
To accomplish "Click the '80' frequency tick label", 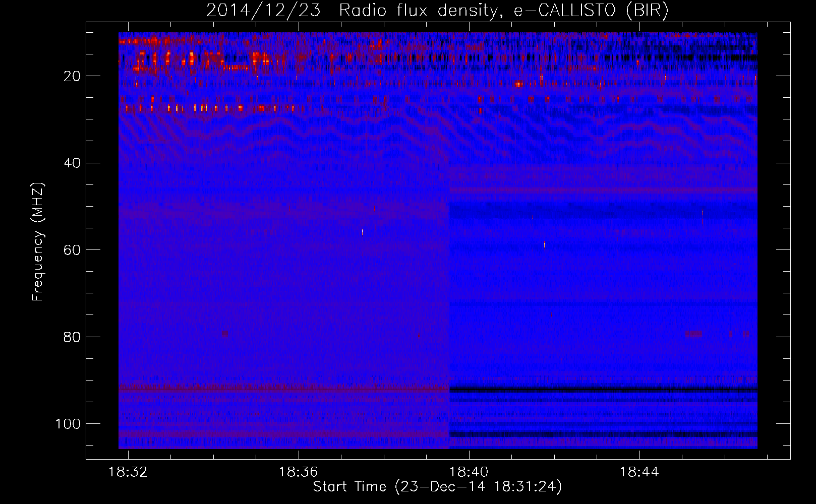I will click(73, 337).
